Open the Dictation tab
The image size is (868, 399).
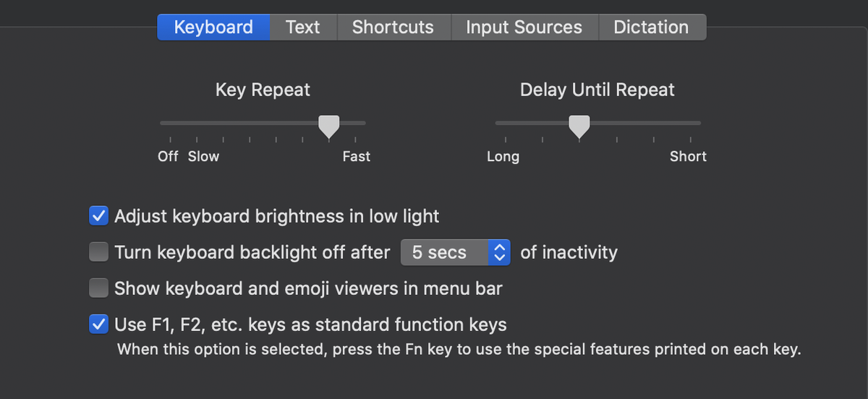(x=651, y=27)
